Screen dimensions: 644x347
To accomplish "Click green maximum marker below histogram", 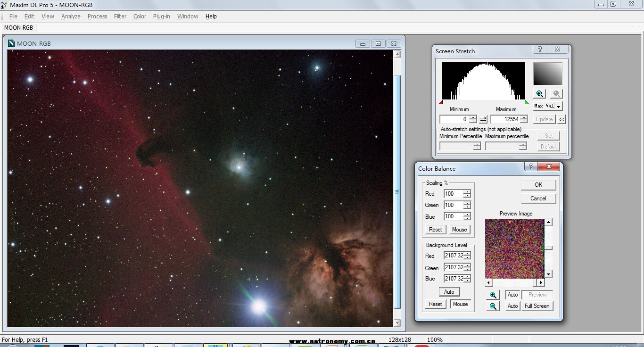I will pyautogui.click(x=527, y=102).
